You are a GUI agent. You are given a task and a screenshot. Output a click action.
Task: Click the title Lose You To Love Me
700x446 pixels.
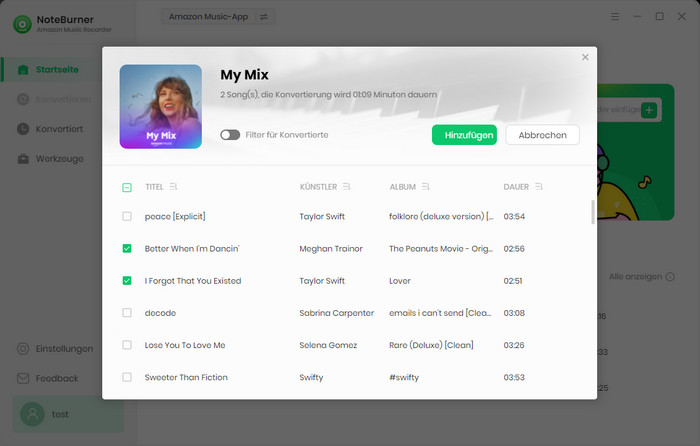(185, 345)
